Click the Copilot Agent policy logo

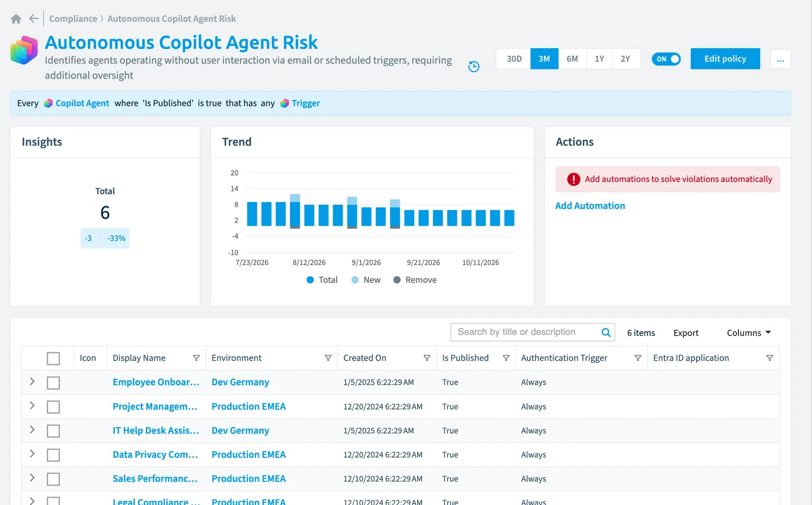(24, 50)
